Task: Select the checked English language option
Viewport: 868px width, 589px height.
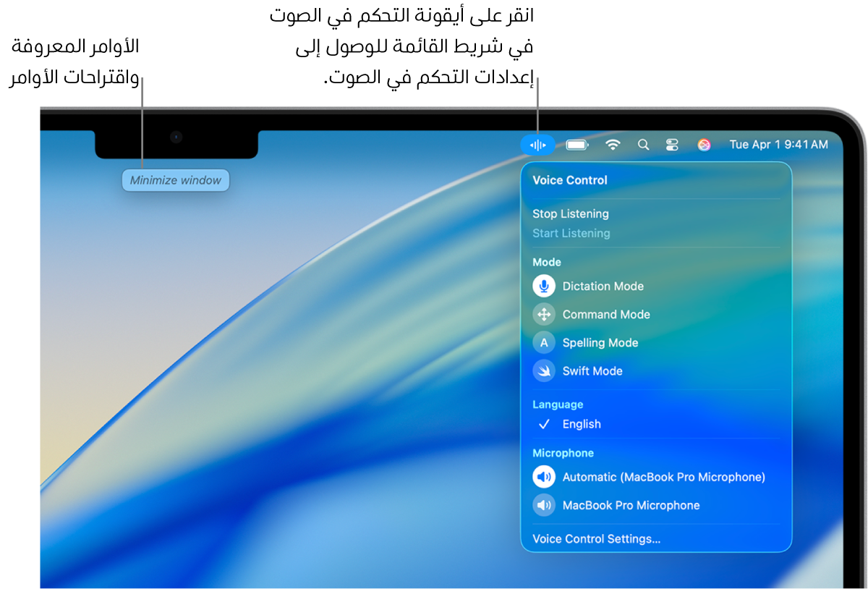Action: pos(582,424)
